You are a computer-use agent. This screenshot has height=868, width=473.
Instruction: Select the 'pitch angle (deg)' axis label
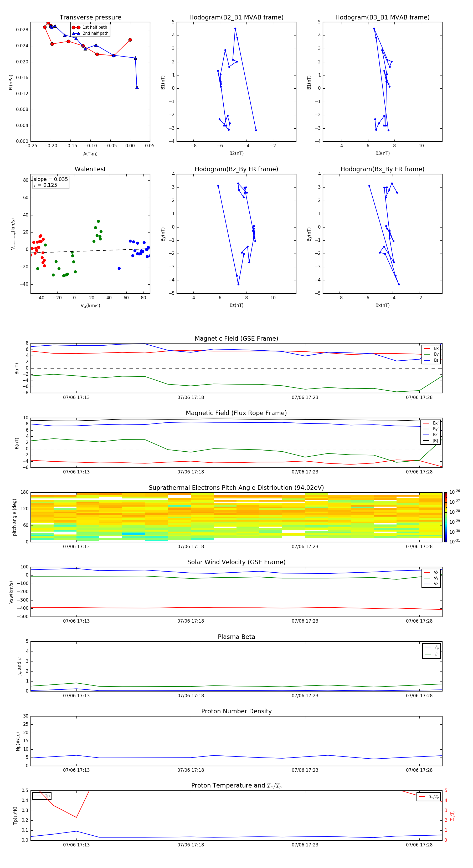click(15, 517)
